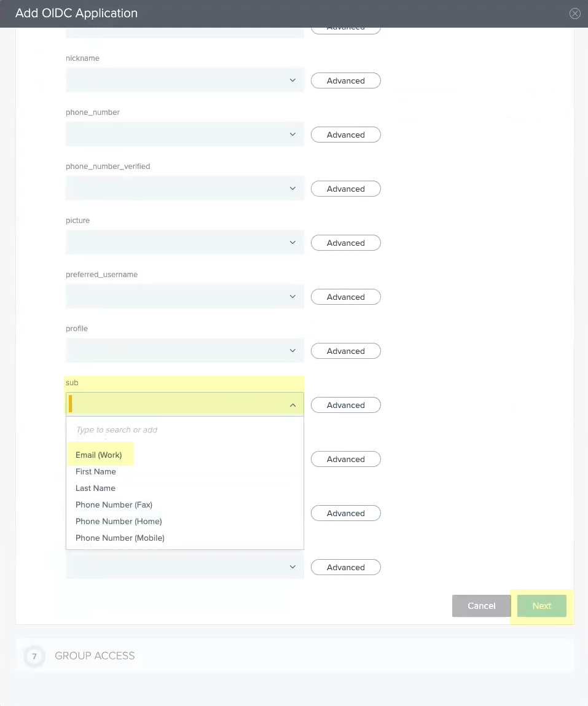The image size is (588, 706).
Task: Click the search or add field
Action: click(184, 429)
